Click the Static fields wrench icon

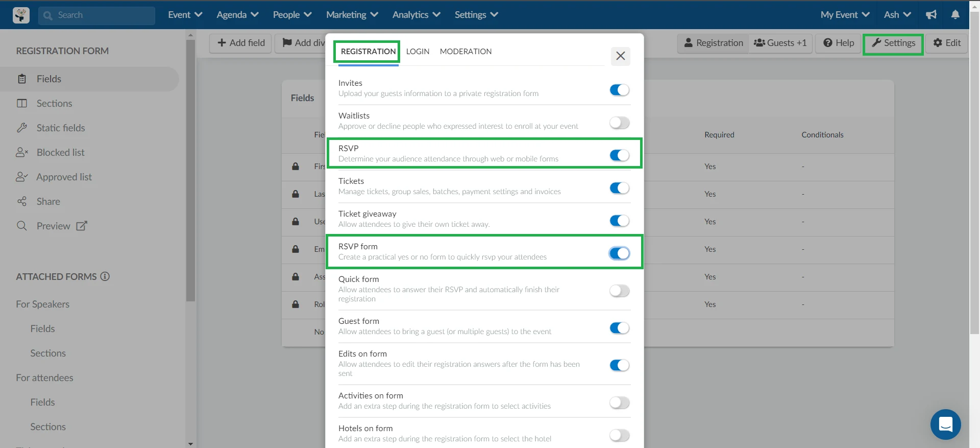tap(22, 128)
